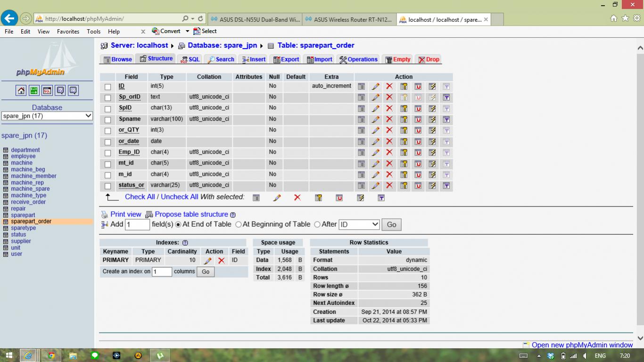Switch to ASUS DSL-N55U browser tab

click(x=255, y=20)
